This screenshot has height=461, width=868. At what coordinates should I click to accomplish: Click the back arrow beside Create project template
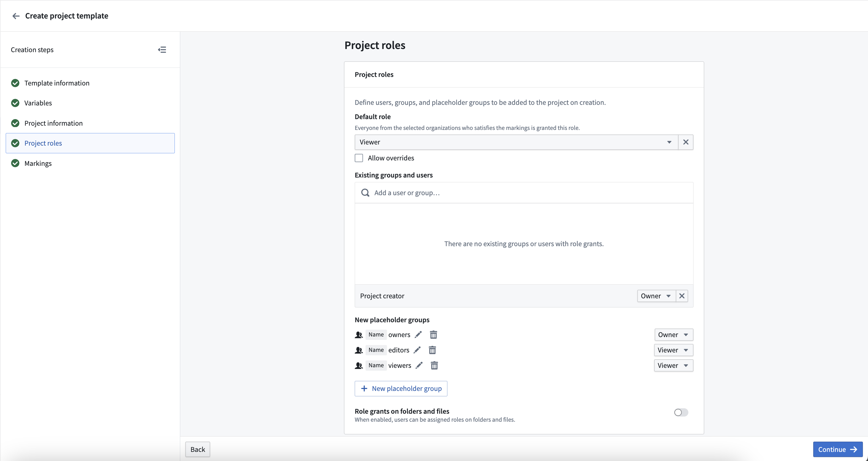click(16, 16)
